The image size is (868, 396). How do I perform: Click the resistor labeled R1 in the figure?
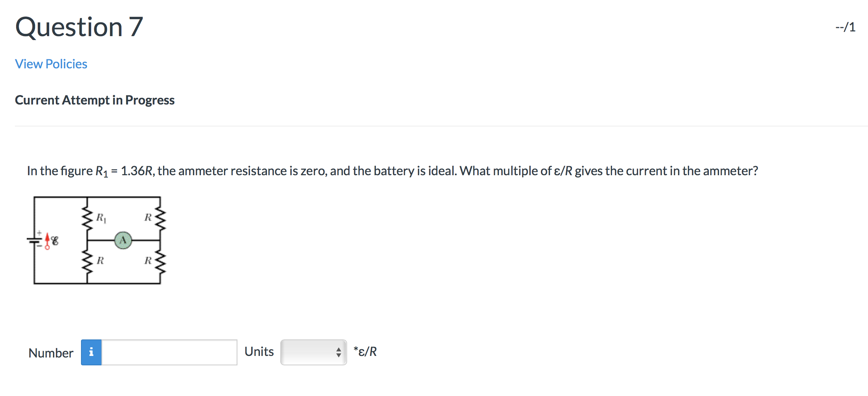click(x=87, y=217)
